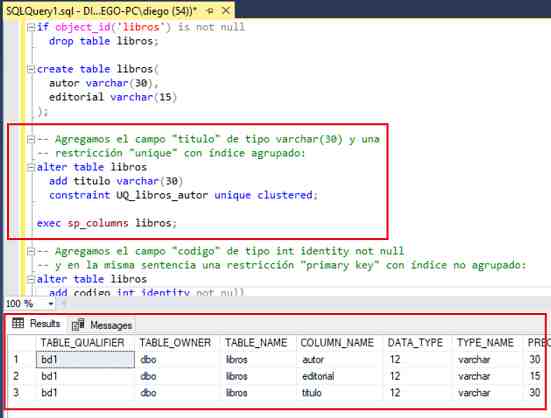
Task: Click the 'titulo' cell in results
Action: coord(312,392)
